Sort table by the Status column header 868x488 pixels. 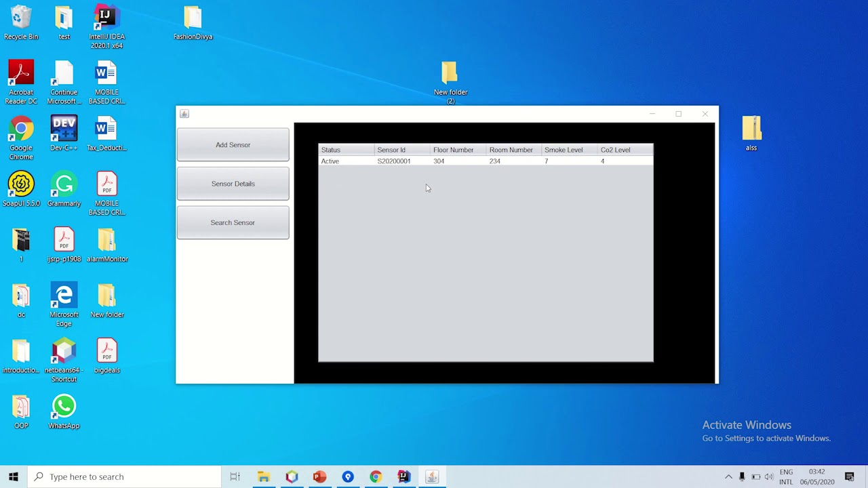point(347,150)
